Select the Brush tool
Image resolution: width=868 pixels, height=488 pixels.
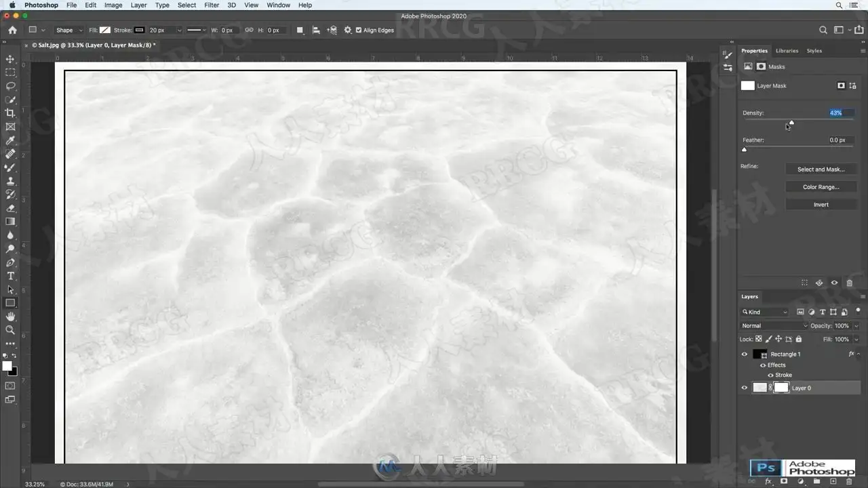10,167
